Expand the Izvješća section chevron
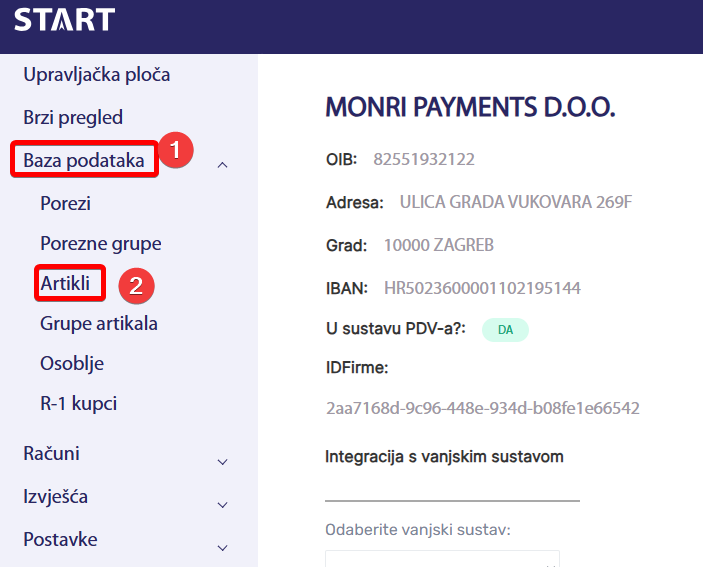The width and height of the screenshot is (703, 567). (x=222, y=505)
